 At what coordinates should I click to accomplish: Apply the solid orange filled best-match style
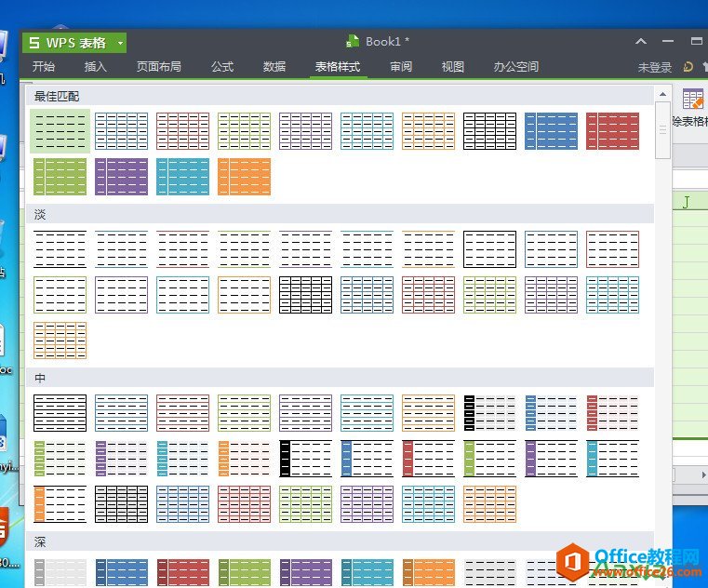pos(245,177)
